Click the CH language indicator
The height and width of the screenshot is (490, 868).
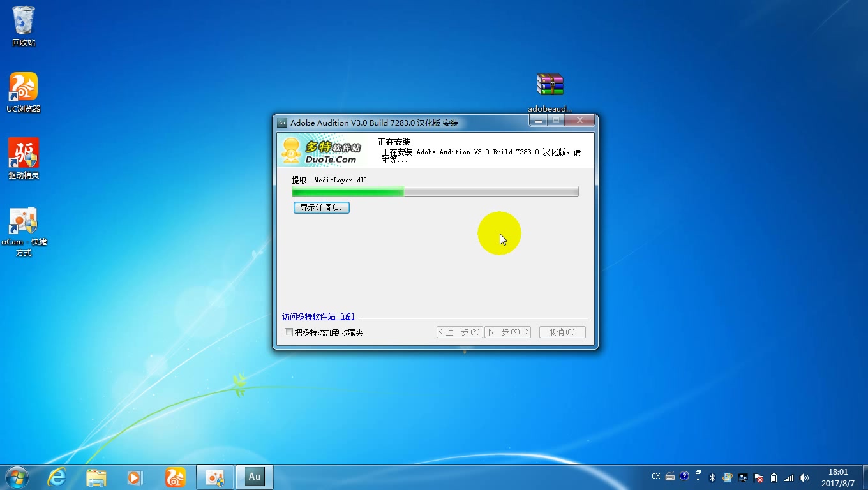[x=656, y=477]
